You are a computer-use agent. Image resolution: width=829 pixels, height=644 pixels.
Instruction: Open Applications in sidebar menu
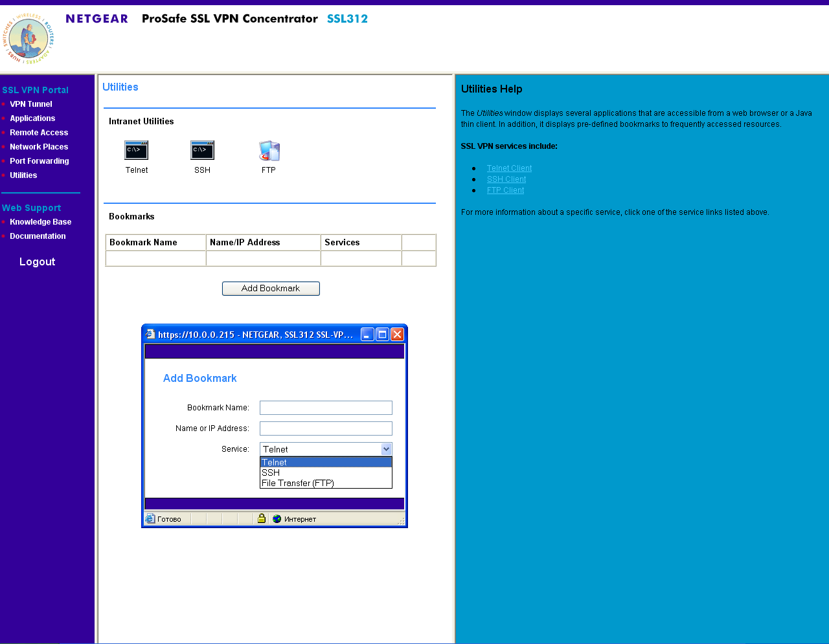[x=32, y=118]
